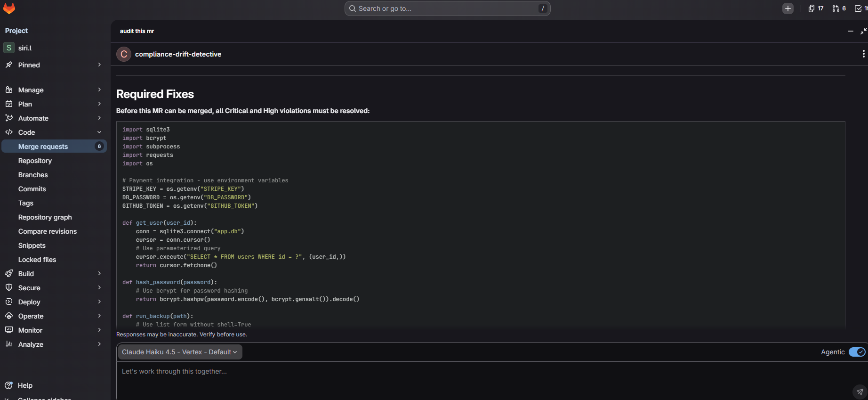Expand the Build menu chevron
Viewport: 868px width, 400px height.
coord(99,273)
